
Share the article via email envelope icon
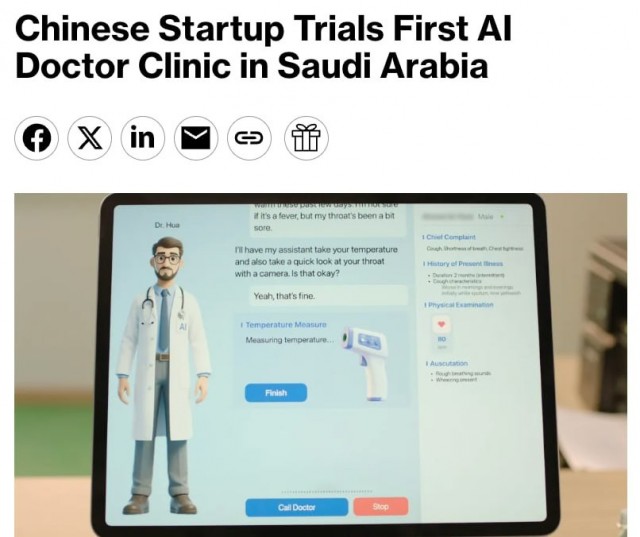click(196, 138)
